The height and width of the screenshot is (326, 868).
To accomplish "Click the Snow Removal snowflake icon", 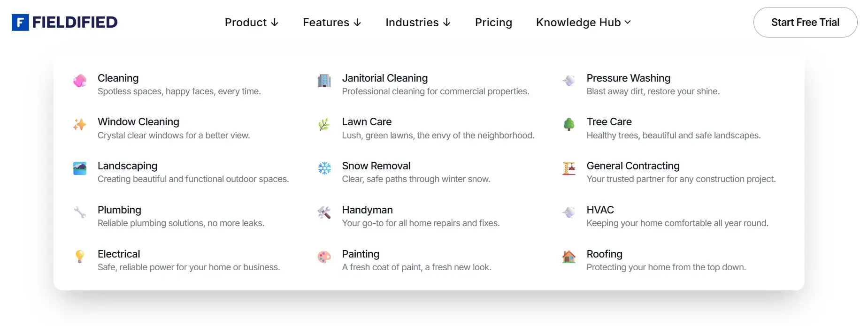I will point(324,169).
